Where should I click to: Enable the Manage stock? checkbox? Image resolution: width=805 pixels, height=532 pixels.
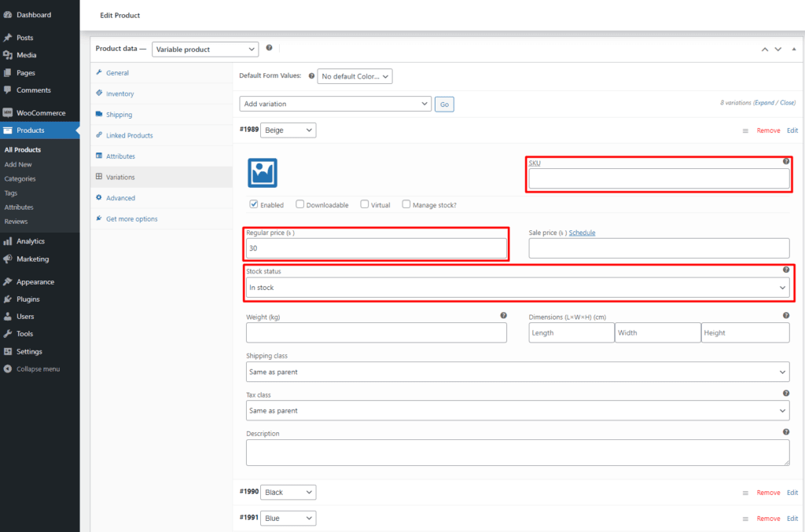tap(406, 204)
